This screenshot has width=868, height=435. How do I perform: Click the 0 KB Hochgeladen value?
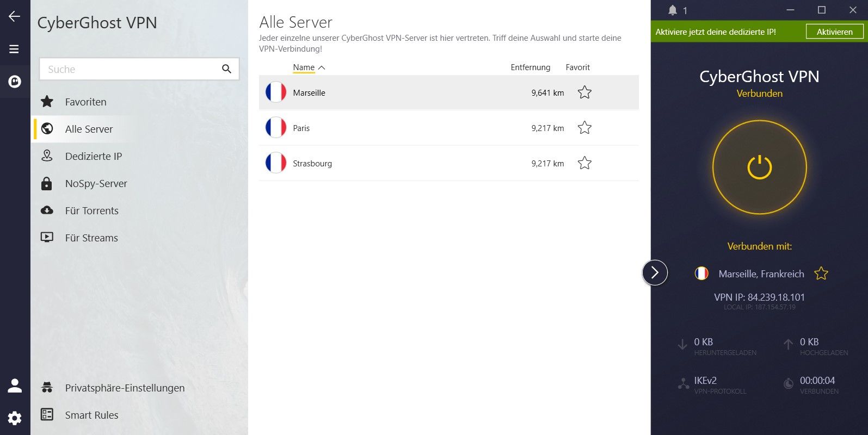pyautogui.click(x=809, y=341)
